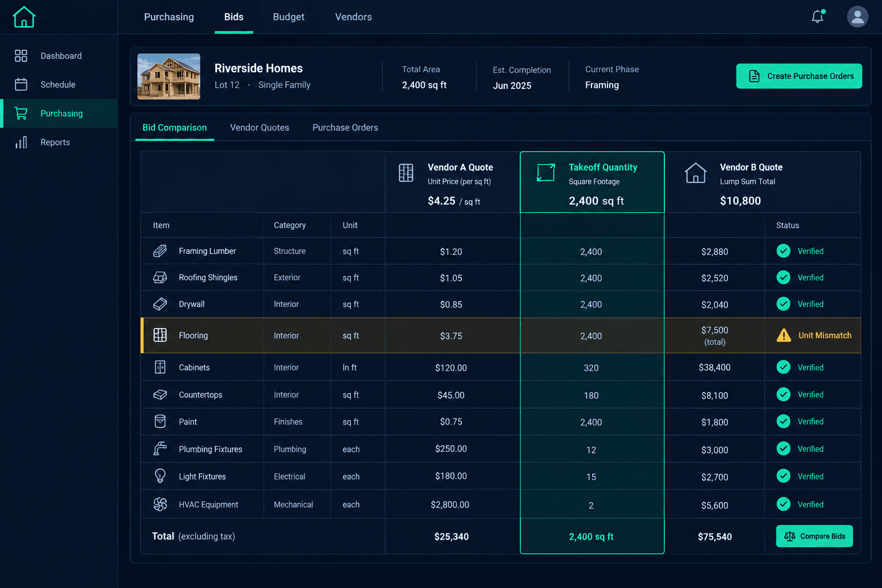Click the Roofing Shingles Verified status text

[x=810, y=277]
